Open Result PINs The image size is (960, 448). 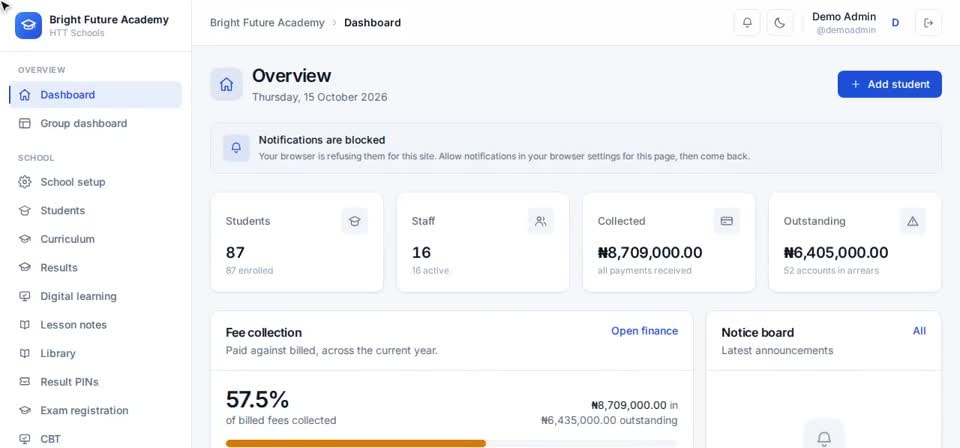tap(96, 381)
